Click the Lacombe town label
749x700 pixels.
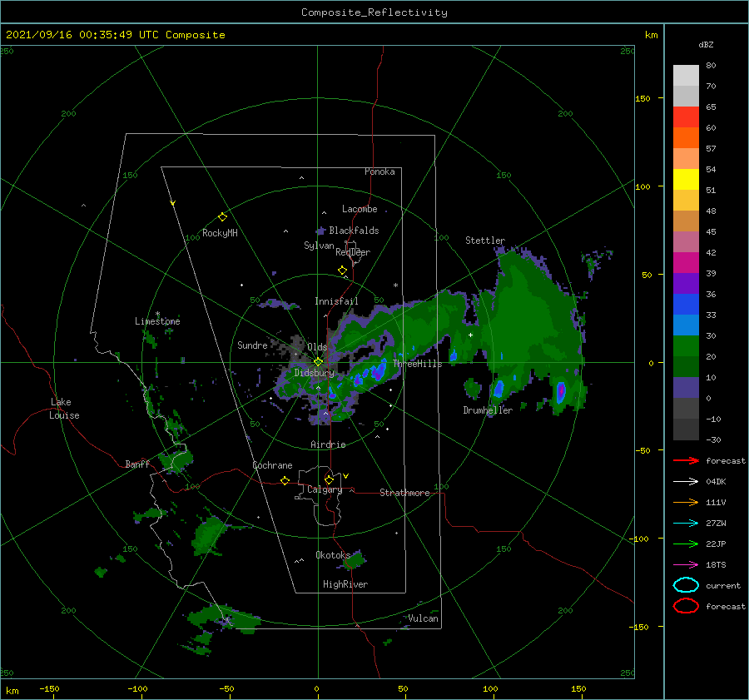360,209
